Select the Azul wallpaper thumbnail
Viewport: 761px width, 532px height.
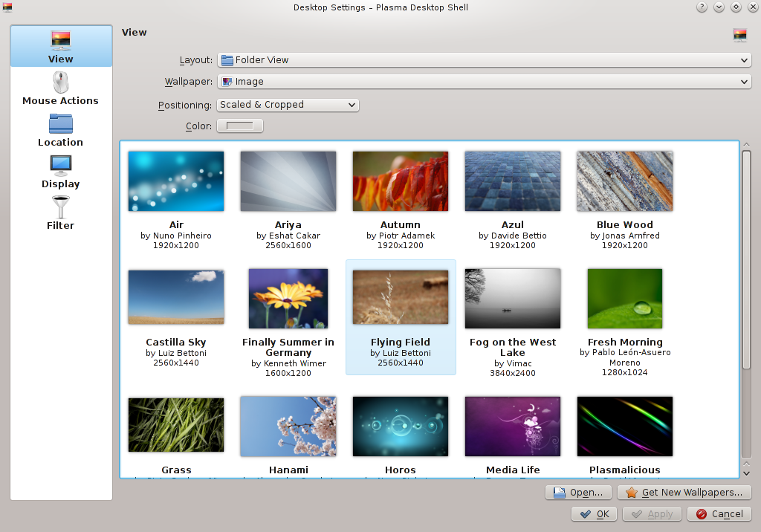(512, 181)
